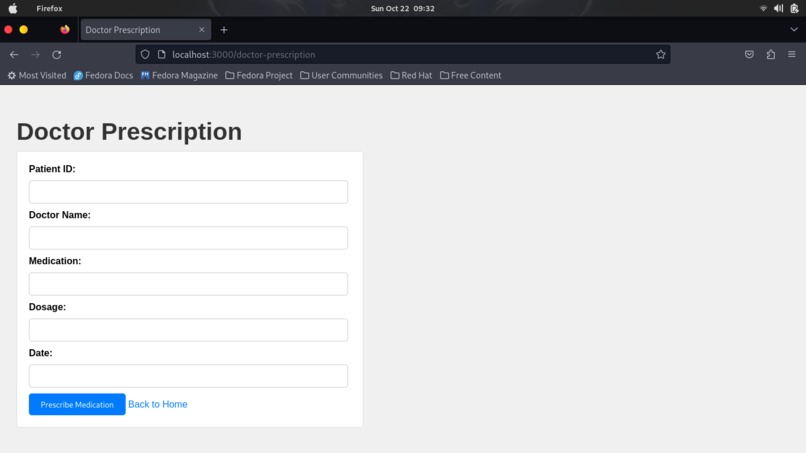The image size is (806, 453).
Task: Open the Firefox hamburger menu
Action: tap(792, 55)
